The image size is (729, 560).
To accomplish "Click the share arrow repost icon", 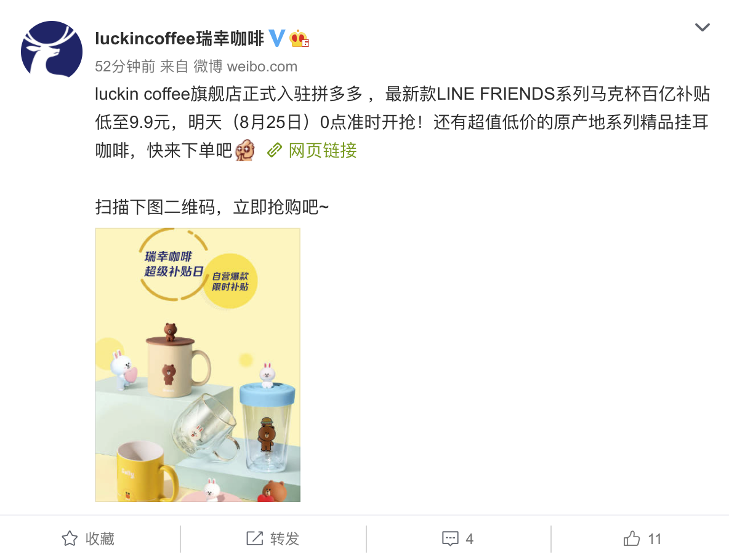I will click(x=255, y=538).
